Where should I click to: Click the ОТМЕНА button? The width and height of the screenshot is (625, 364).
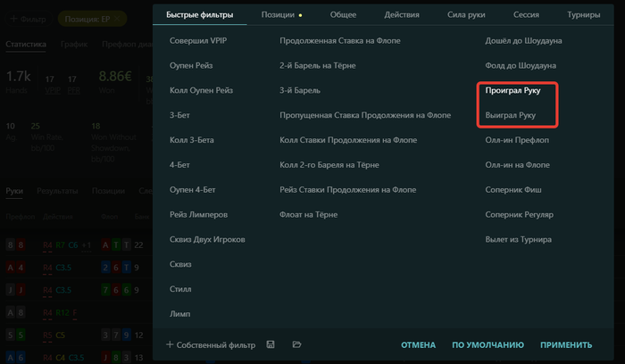point(418,345)
